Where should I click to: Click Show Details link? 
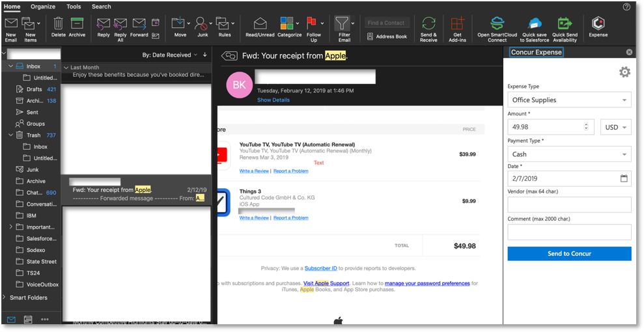click(273, 100)
